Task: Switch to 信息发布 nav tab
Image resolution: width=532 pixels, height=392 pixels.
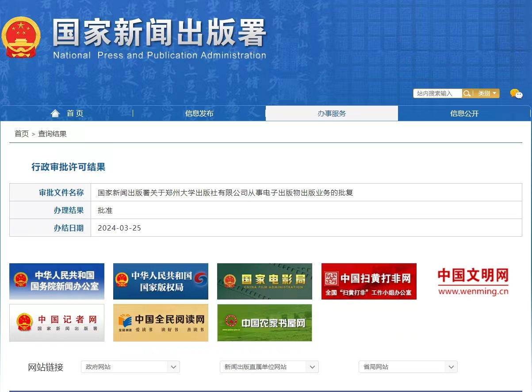Action: (x=199, y=113)
